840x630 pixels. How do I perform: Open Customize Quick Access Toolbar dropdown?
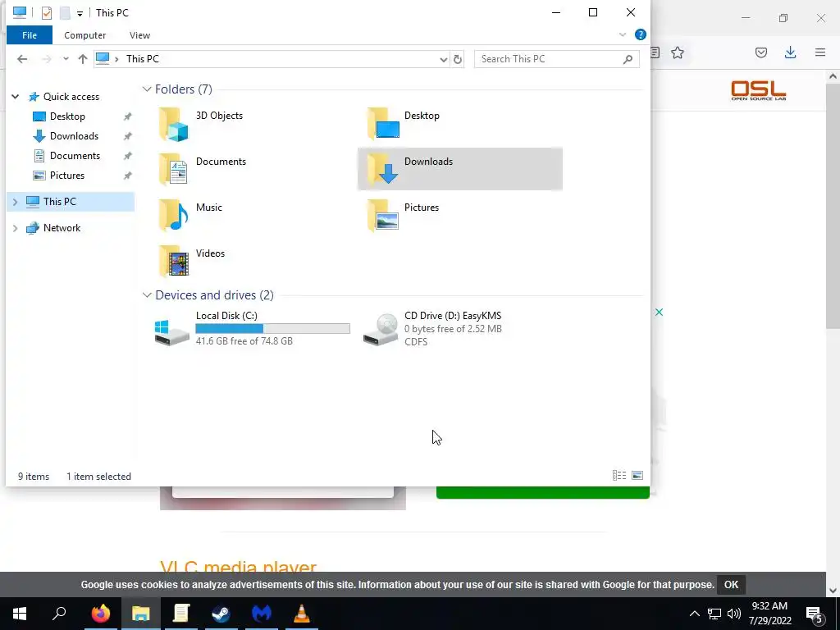[x=80, y=13]
